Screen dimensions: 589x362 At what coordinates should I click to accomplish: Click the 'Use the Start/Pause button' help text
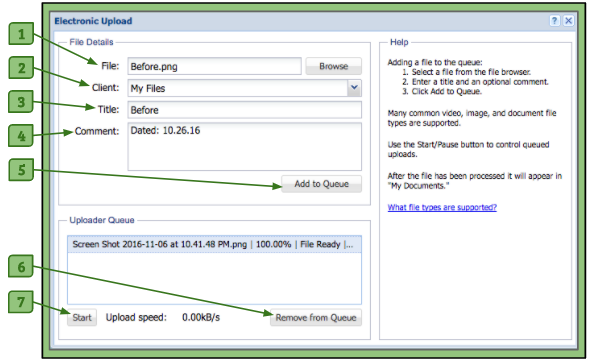pyautogui.click(x=468, y=149)
